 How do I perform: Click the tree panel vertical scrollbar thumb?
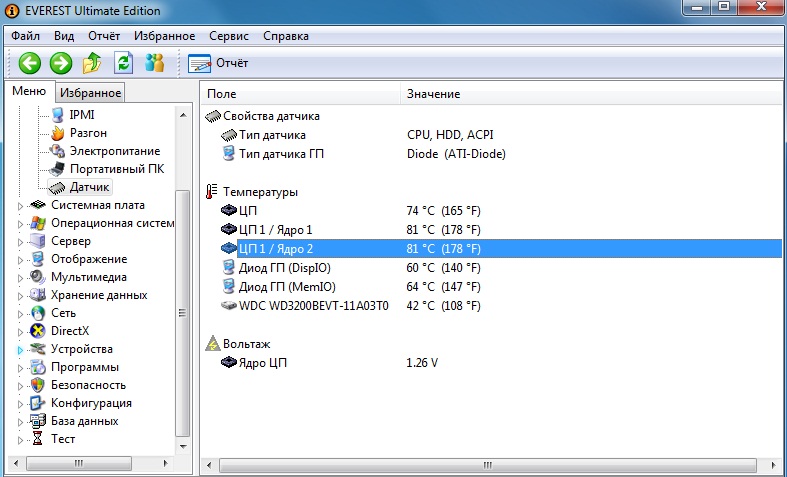click(183, 313)
